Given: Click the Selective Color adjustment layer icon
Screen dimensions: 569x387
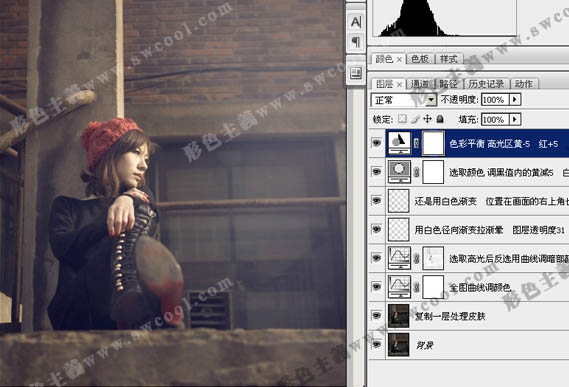Looking at the screenshot, I should point(399,172).
